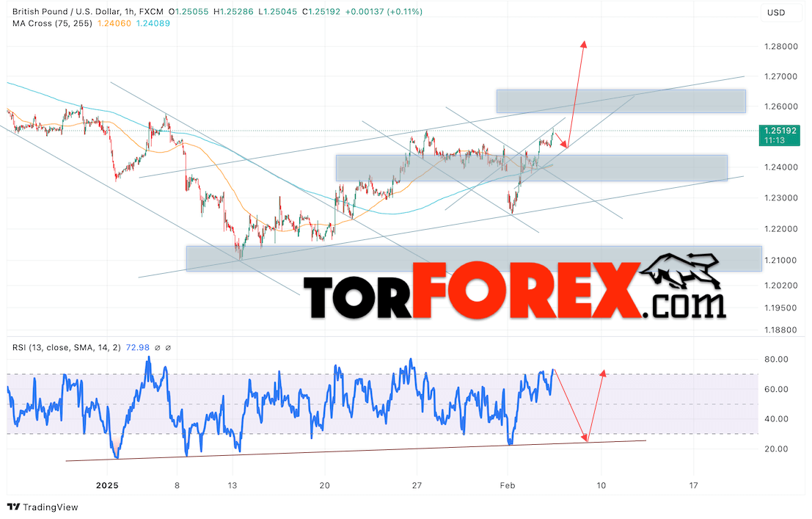812x519 pixels.
Task: Click the RSI value 72.98
Action: (x=138, y=347)
